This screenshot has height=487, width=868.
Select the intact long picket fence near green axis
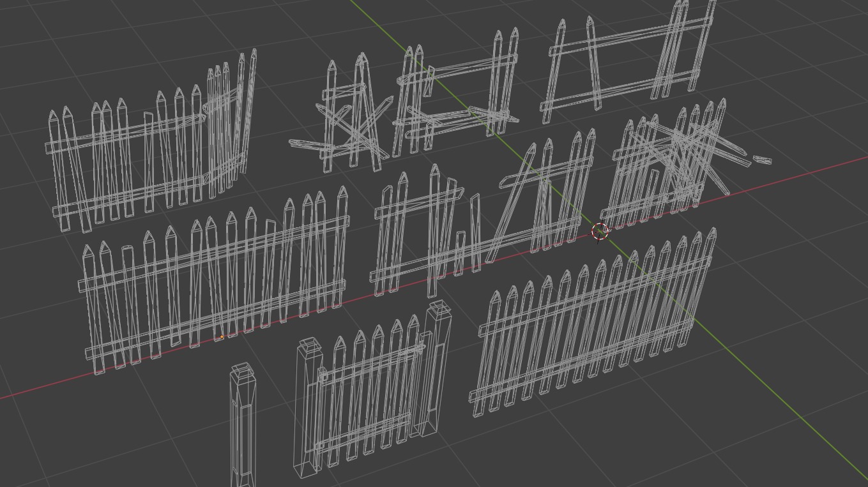click(594, 322)
